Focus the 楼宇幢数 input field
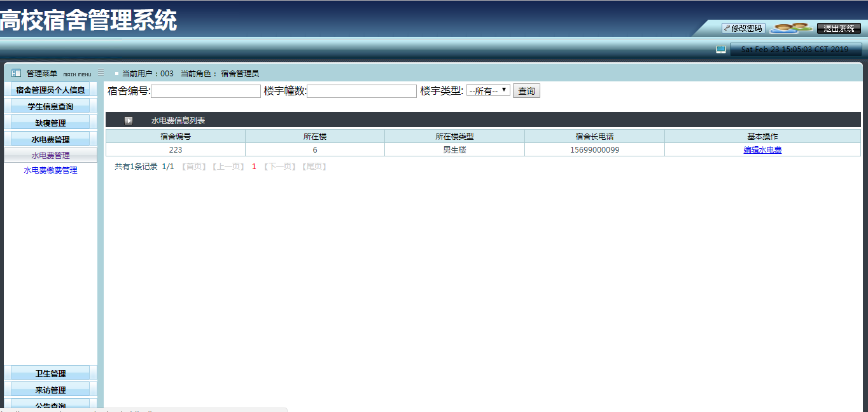868x412 pixels. [x=361, y=91]
